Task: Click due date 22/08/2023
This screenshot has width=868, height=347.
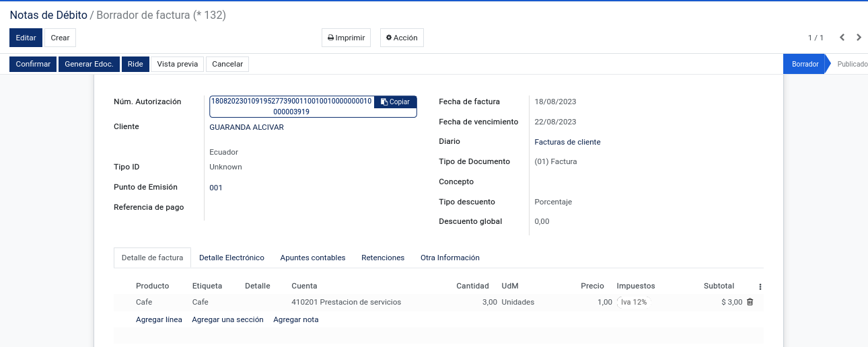Action: (555, 122)
